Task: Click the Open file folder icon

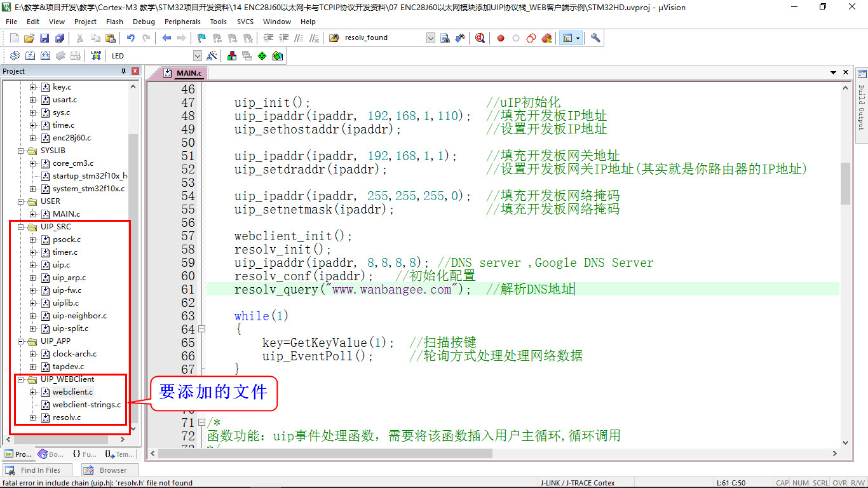Action: (x=29, y=38)
